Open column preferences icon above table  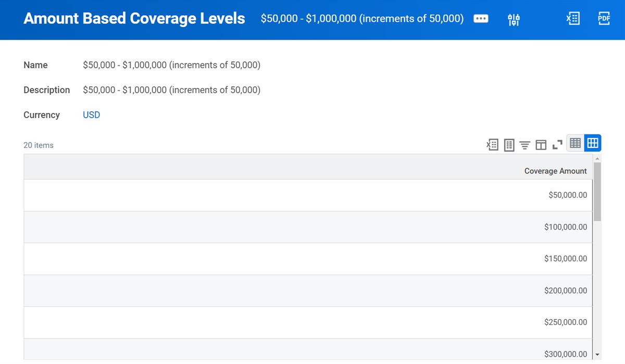click(x=541, y=145)
